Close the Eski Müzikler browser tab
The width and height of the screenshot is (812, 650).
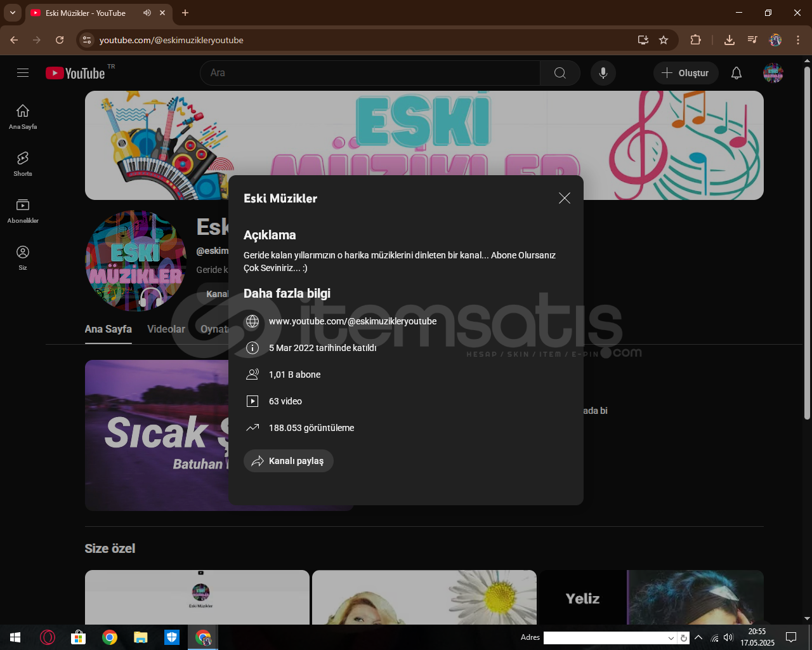[x=162, y=13]
